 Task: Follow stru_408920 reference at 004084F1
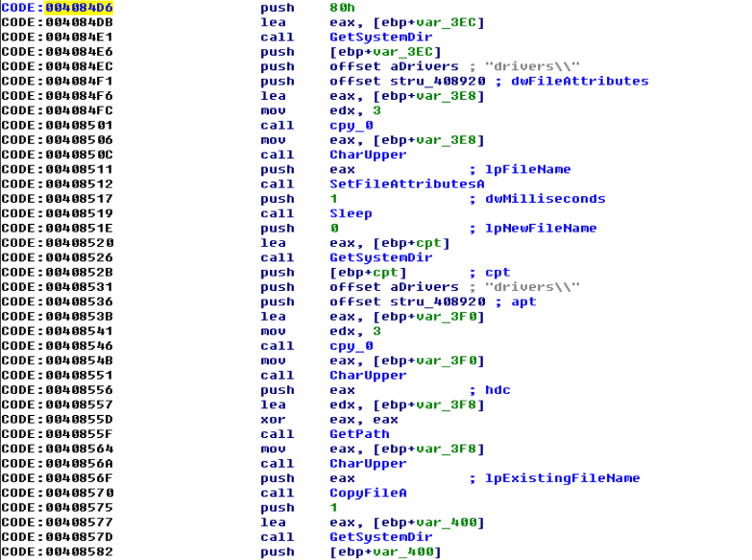tap(437, 81)
